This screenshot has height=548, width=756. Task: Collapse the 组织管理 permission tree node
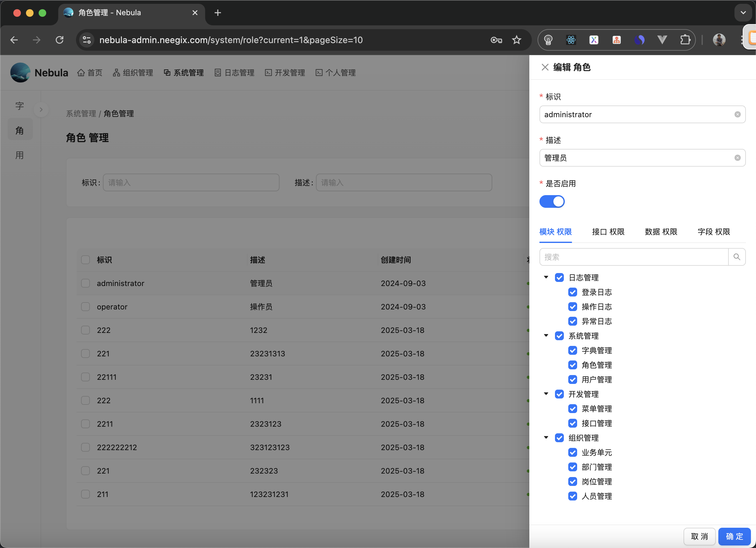[546, 437]
